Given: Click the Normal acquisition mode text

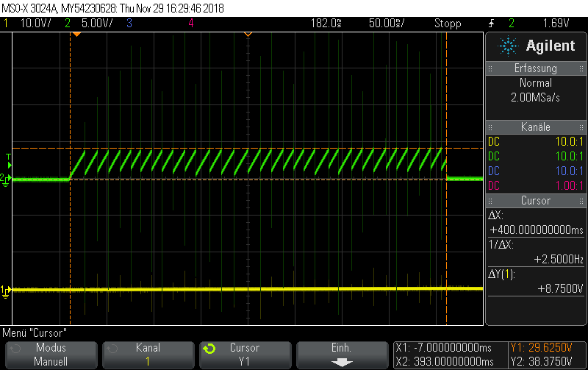Looking at the screenshot, I should pos(536,82).
